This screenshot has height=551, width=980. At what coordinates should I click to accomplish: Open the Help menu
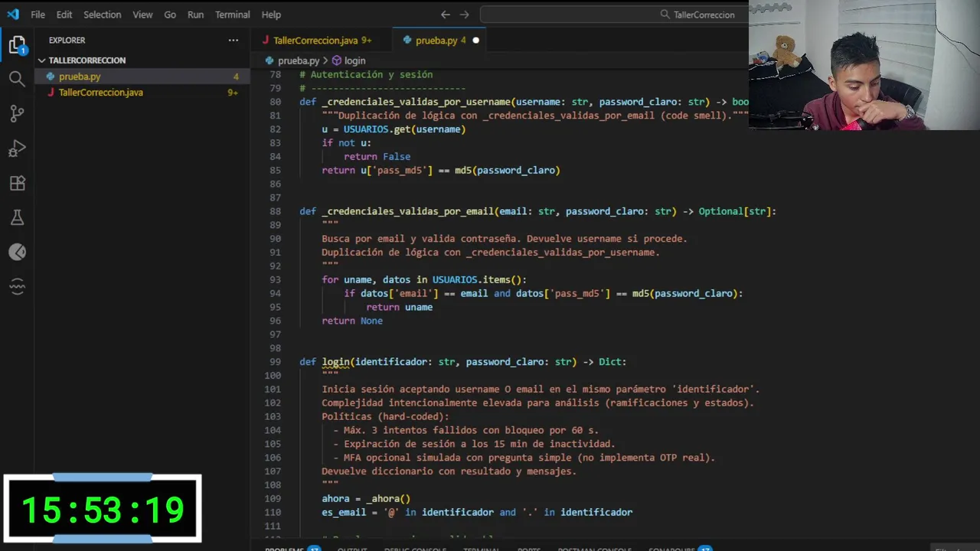coord(271,15)
